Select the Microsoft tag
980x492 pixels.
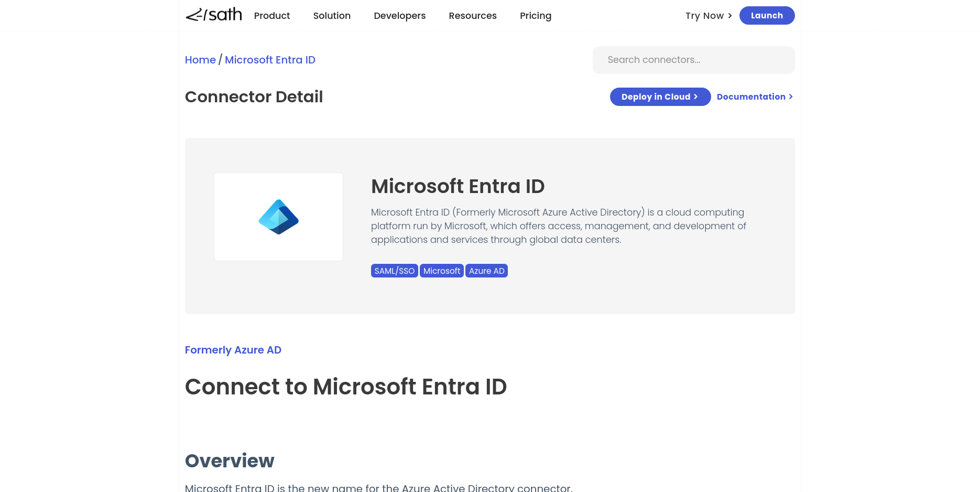coord(441,271)
